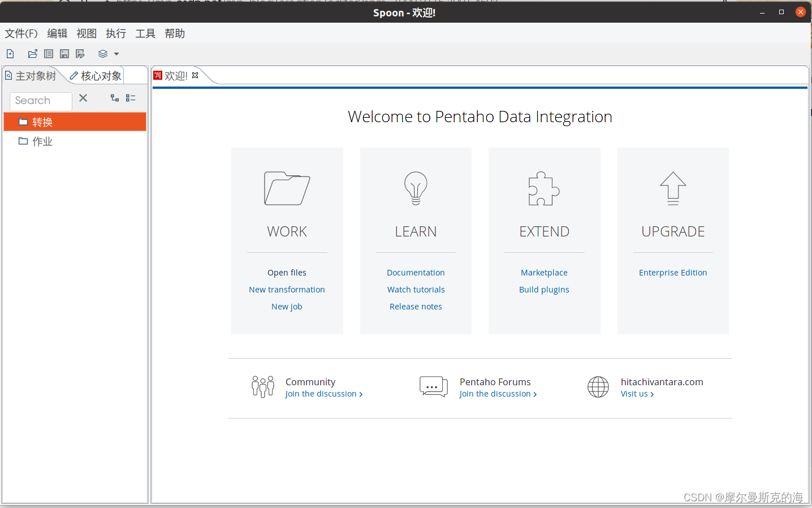The image size is (812, 508).
Task: Open the Watch tutorials link
Action: tap(416, 290)
